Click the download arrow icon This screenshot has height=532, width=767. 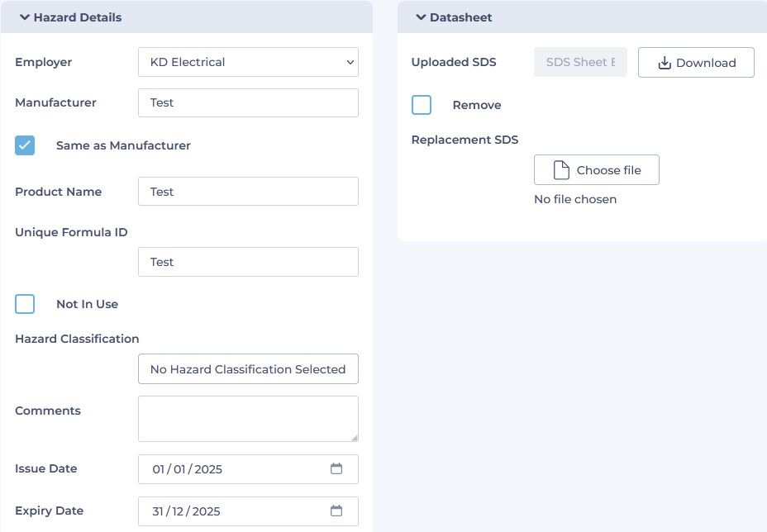[x=665, y=63]
